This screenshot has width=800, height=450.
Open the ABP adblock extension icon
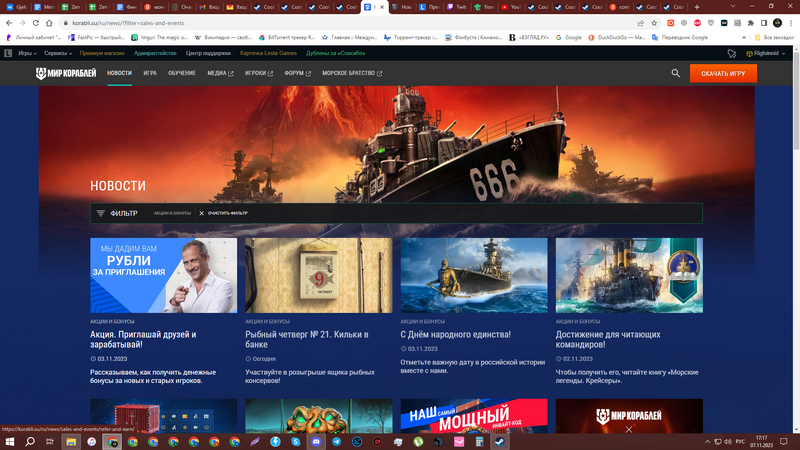point(697,23)
